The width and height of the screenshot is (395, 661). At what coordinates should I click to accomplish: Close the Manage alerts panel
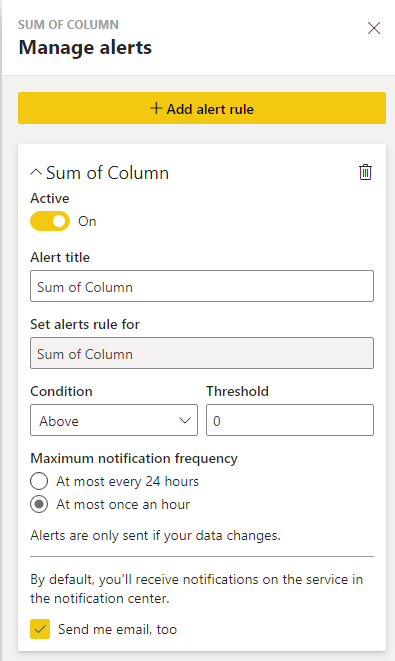click(x=374, y=28)
